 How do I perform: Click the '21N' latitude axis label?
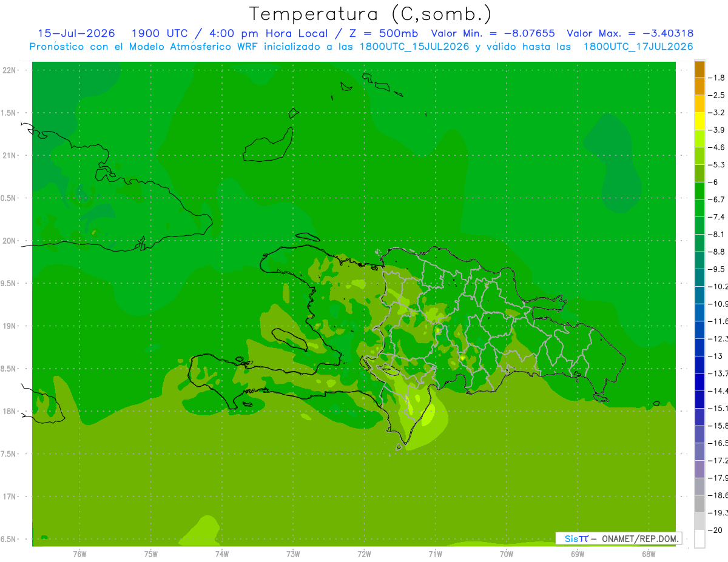click(x=10, y=155)
